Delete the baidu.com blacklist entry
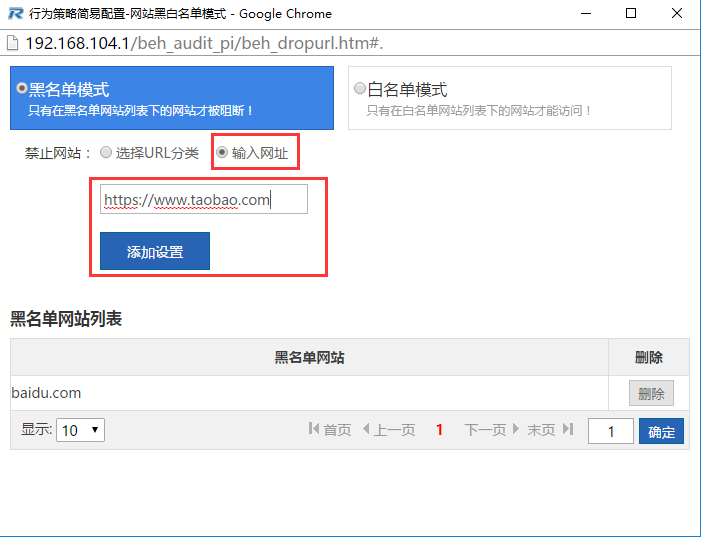Image resolution: width=701 pixels, height=537 pixels. pos(651,393)
